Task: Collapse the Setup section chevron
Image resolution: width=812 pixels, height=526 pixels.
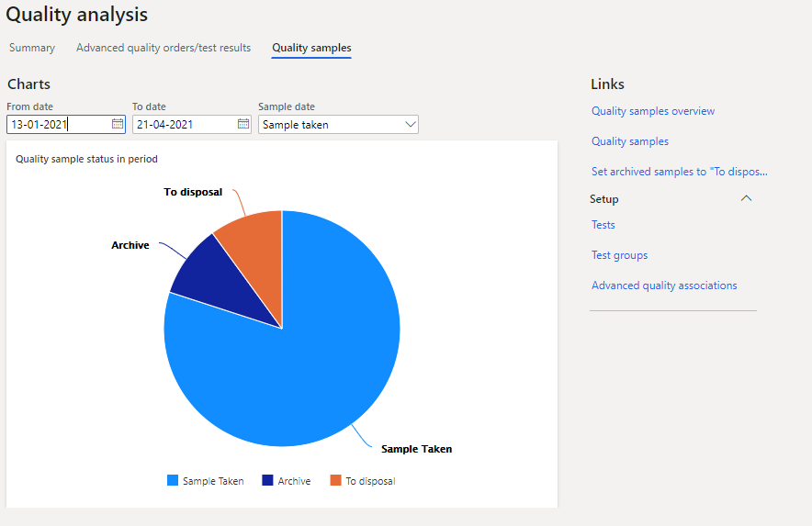Action: pyautogui.click(x=746, y=198)
